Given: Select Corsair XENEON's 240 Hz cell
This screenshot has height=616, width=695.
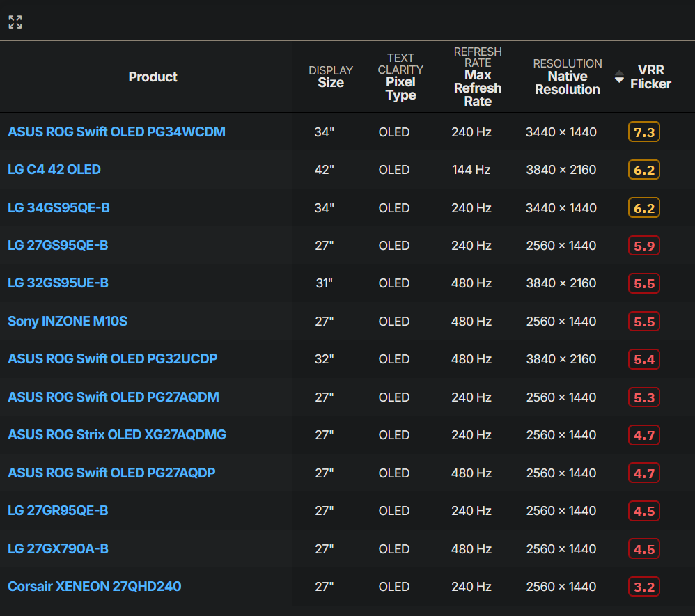Looking at the screenshot, I should coord(471,587).
